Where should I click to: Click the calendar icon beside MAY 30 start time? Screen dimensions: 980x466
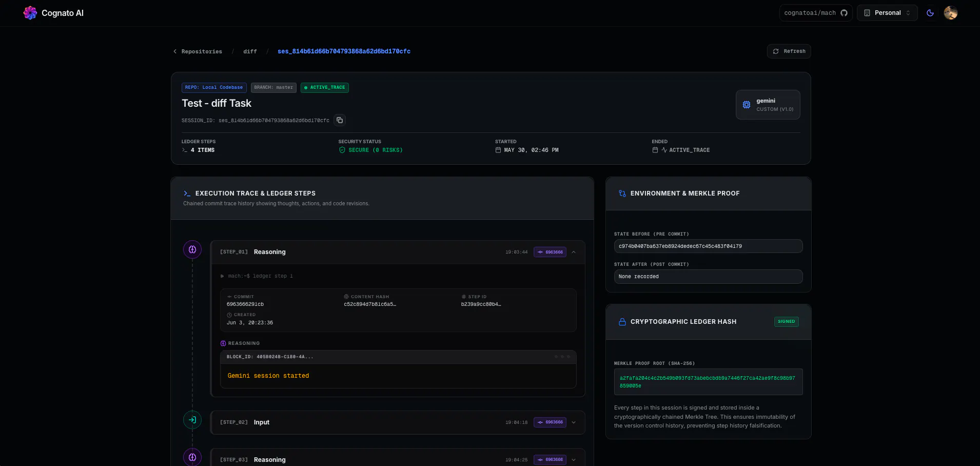498,150
